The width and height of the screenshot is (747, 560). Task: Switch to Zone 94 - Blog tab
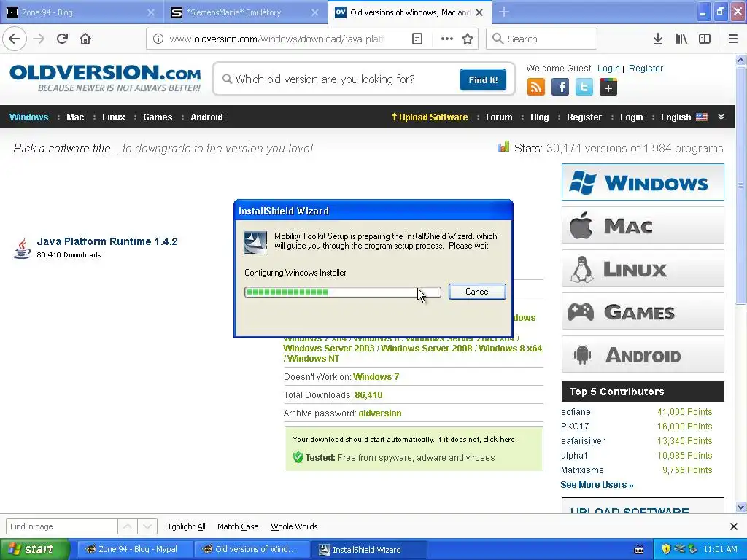[82, 12]
